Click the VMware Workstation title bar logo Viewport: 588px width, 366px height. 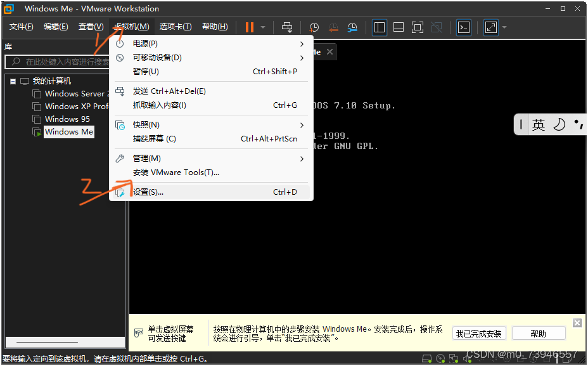click(x=9, y=8)
